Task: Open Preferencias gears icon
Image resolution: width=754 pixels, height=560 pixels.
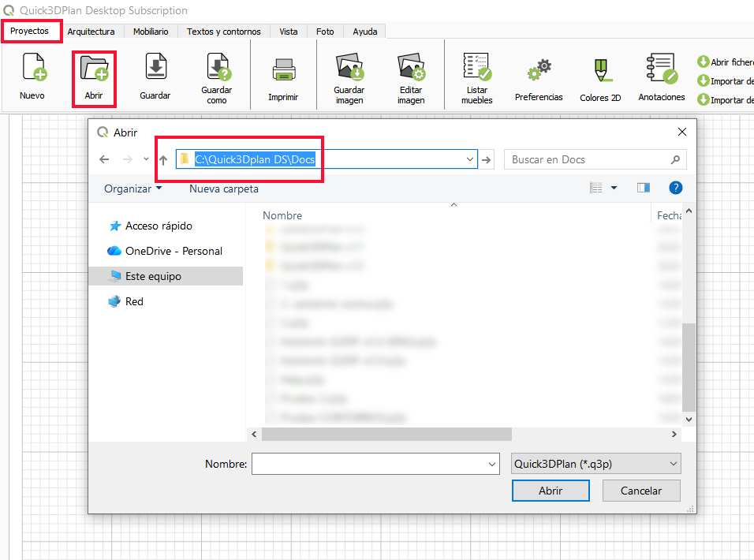Action: point(539,69)
